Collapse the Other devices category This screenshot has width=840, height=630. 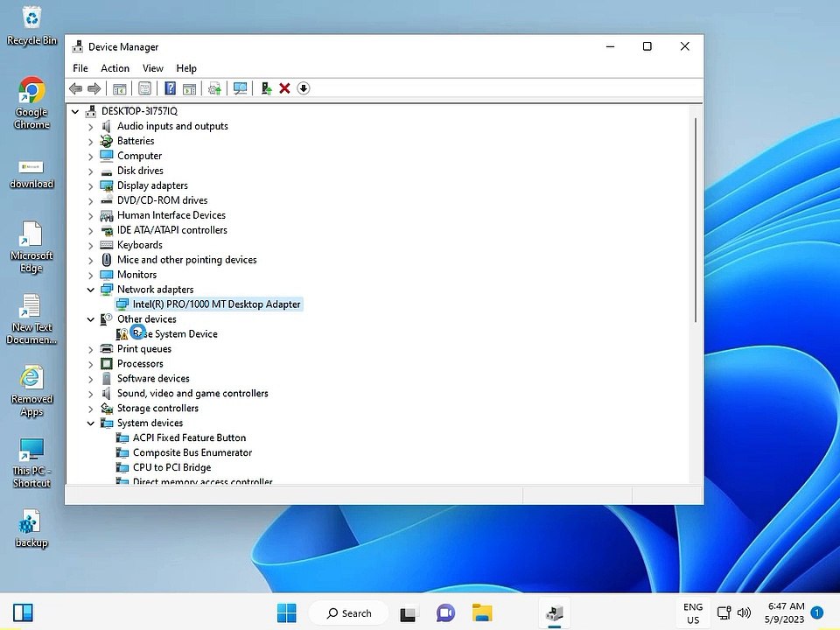90,319
